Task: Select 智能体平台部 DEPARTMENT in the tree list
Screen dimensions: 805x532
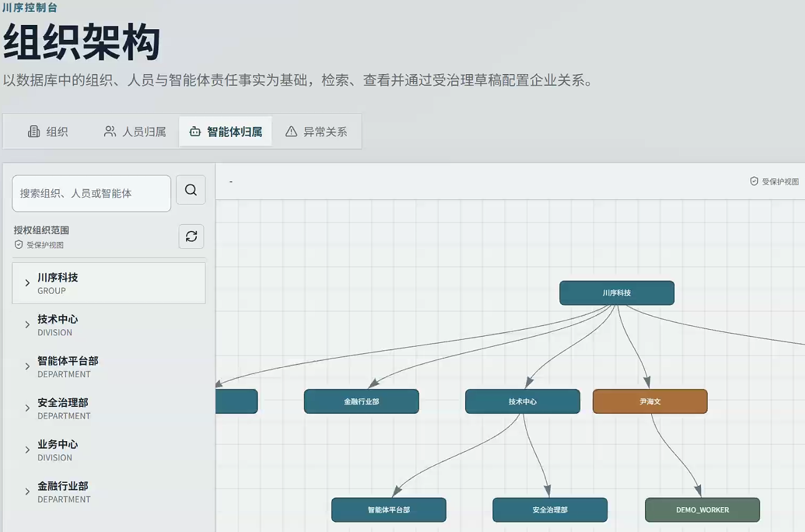Action: (x=108, y=366)
